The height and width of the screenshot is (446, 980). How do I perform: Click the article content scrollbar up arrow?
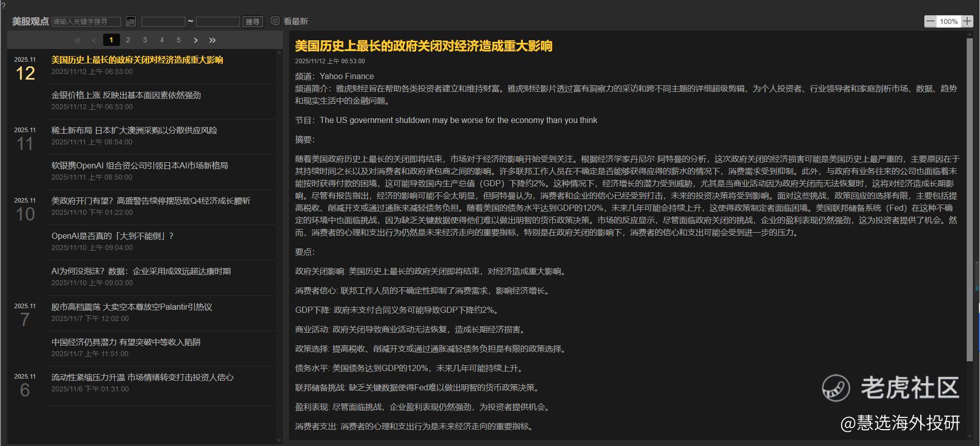click(x=970, y=35)
